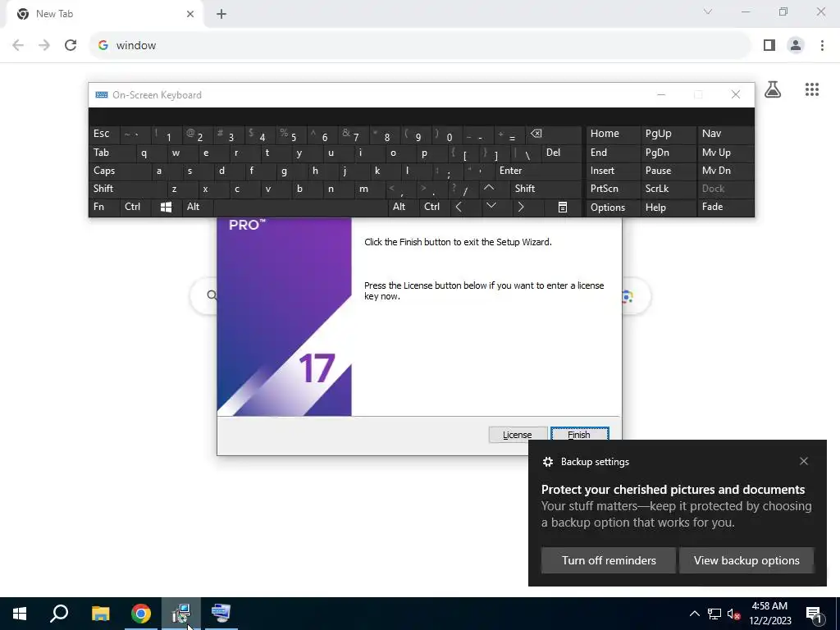Open Search Labs flask icon

(x=773, y=89)
